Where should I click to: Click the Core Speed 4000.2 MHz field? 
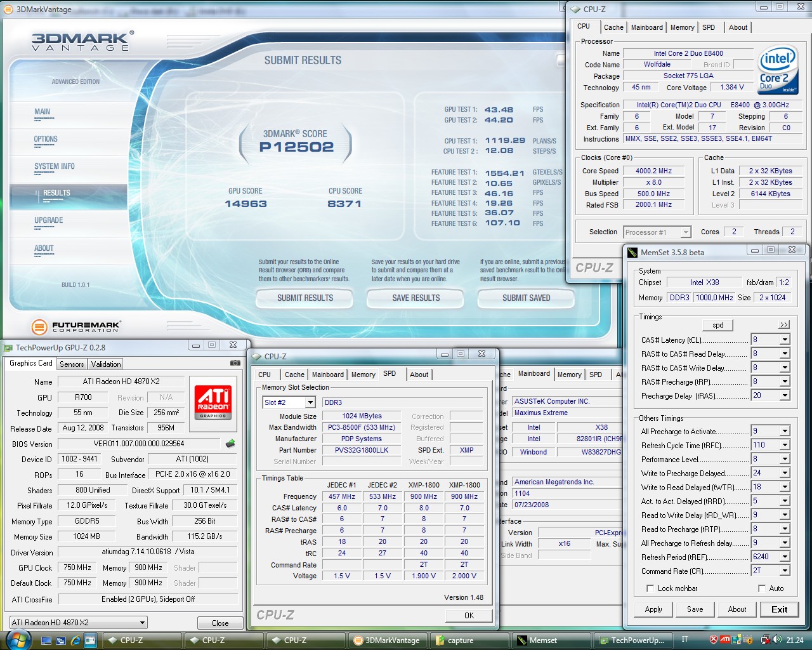(x=653, y=171)
